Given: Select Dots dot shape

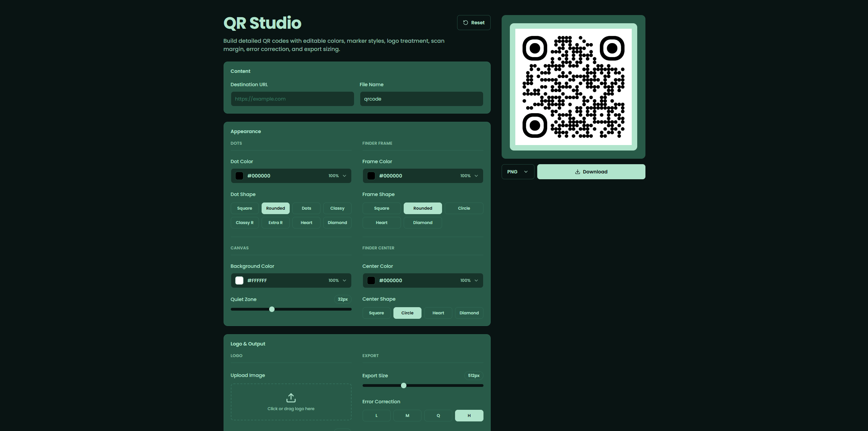Looking at the screenshot, I should point(306,208).
